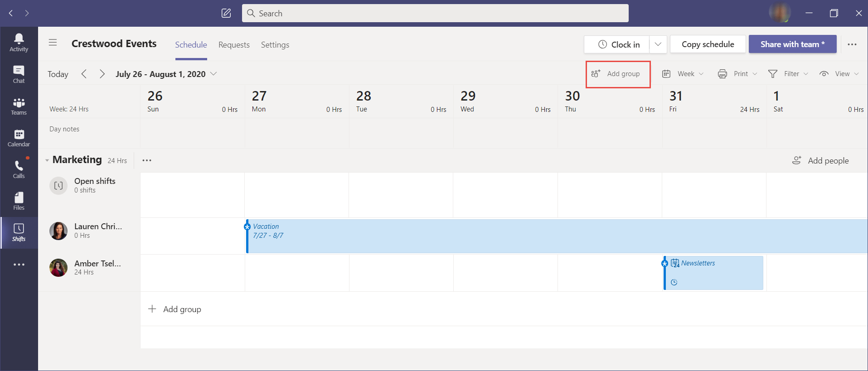Click the Clock in button
The width and height of the screenshot is (868, 371).
click(617, 44)
